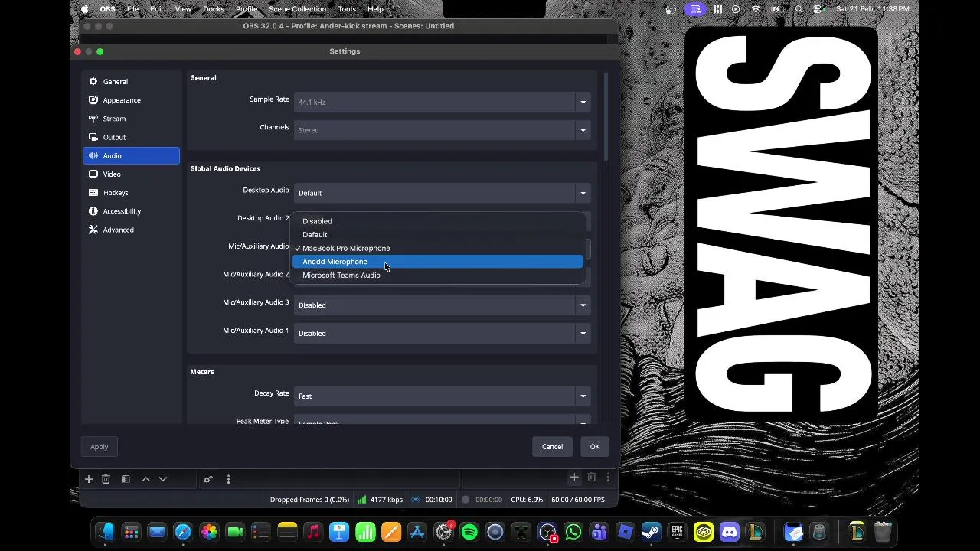
Task: Open Epic Games Launcher from Dock
Action: [x=678, y=532]
